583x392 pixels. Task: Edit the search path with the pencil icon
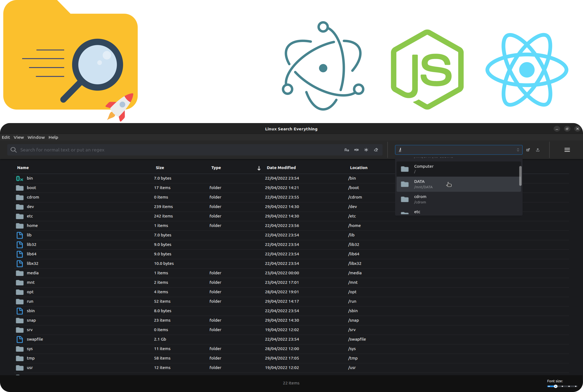click(x=528, y=150)
